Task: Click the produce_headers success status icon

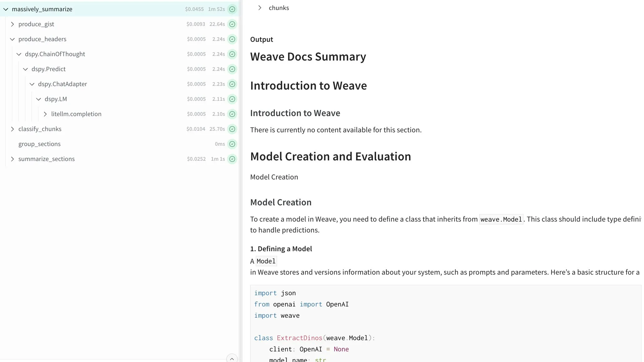Action: [232, 39]
